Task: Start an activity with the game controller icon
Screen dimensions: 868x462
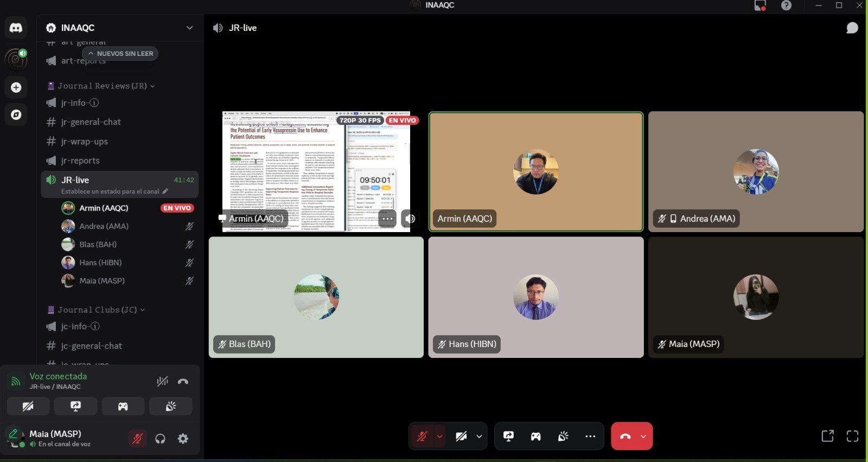Action: pos(535,436)
